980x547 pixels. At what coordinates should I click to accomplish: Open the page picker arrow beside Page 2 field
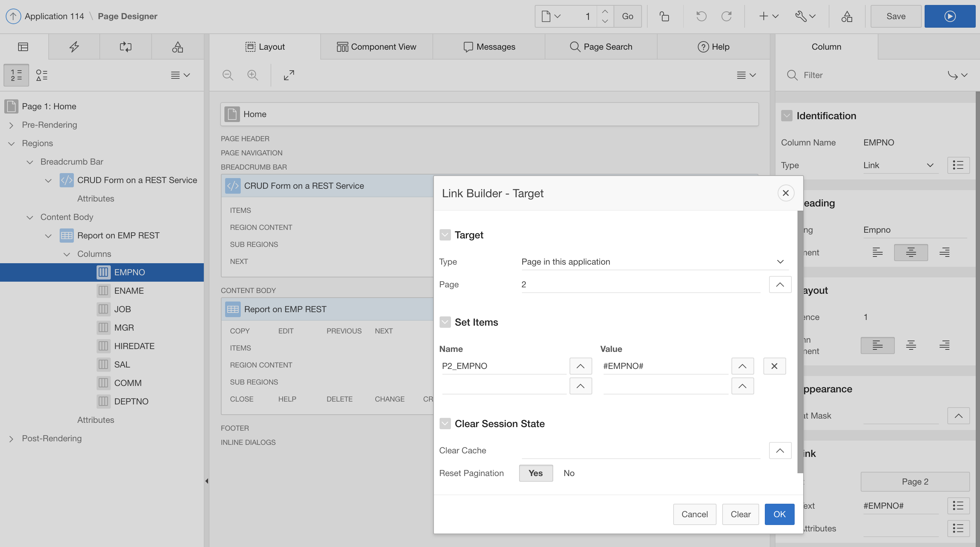coord(780,284)
